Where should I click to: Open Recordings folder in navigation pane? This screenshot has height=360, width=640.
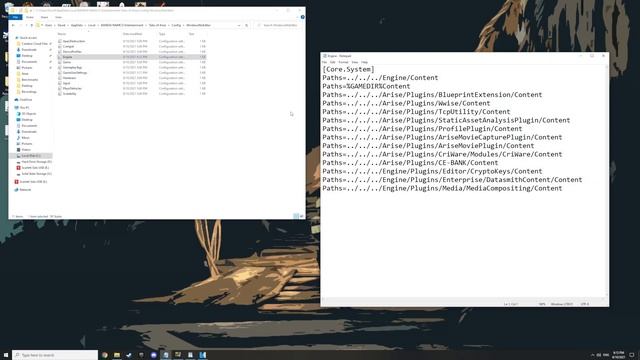(x=29, y=92)
